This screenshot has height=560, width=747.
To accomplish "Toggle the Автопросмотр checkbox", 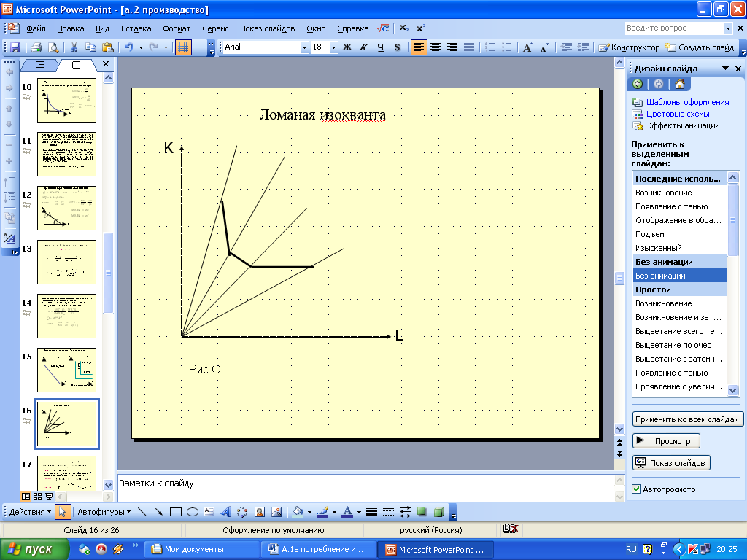I will click(x=636, y=489).
